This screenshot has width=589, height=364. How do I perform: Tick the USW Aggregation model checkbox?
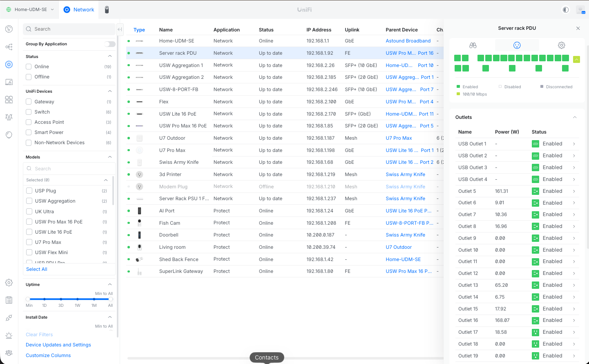[29, 201]
